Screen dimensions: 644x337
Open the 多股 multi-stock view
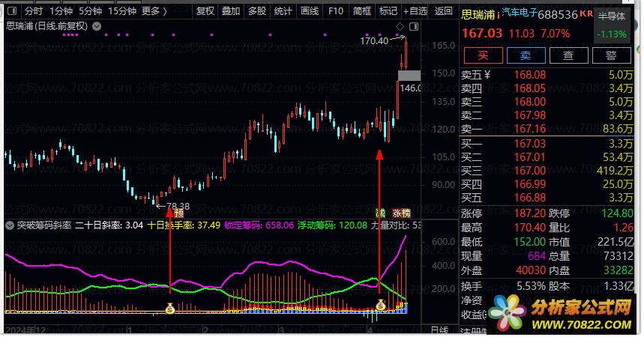[257, 11]
